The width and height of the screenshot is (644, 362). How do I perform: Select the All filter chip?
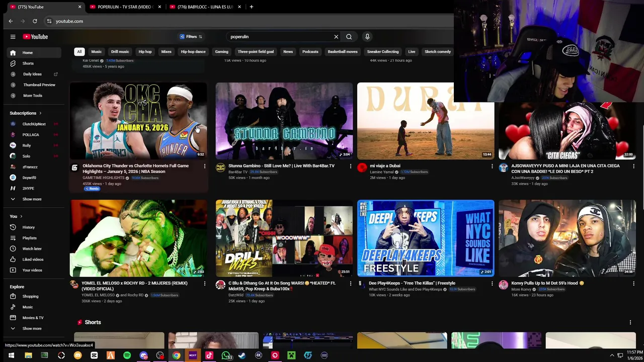[79, 51]
